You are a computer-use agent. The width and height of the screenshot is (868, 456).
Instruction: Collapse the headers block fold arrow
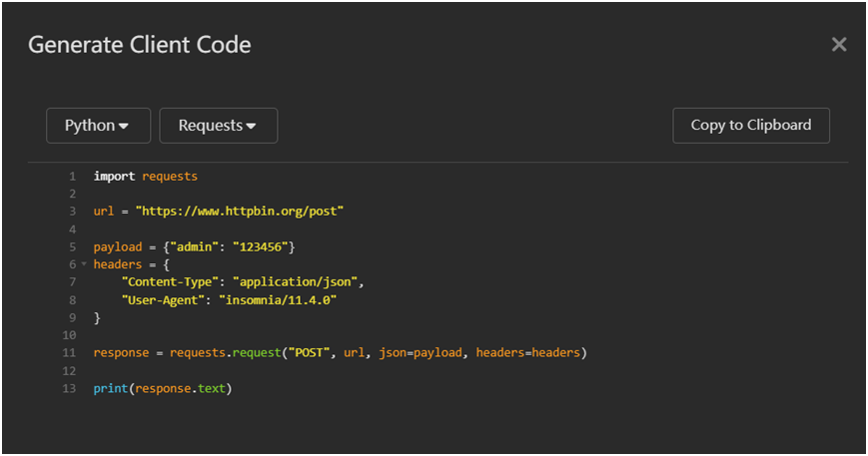pos(84,264)
